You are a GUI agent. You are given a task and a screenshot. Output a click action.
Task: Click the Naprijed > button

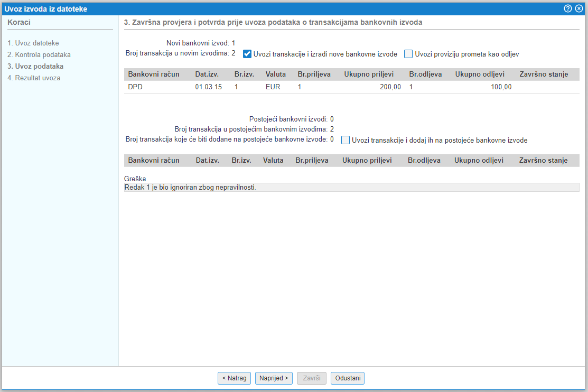[274, 378]
